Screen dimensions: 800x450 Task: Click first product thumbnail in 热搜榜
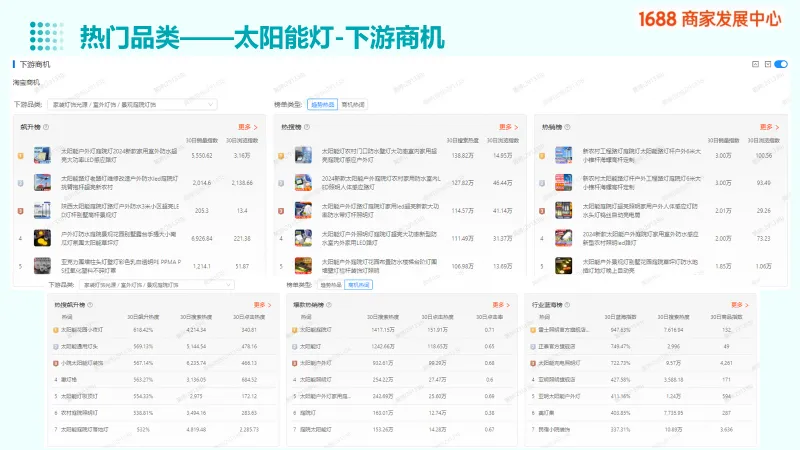[304, 156]
